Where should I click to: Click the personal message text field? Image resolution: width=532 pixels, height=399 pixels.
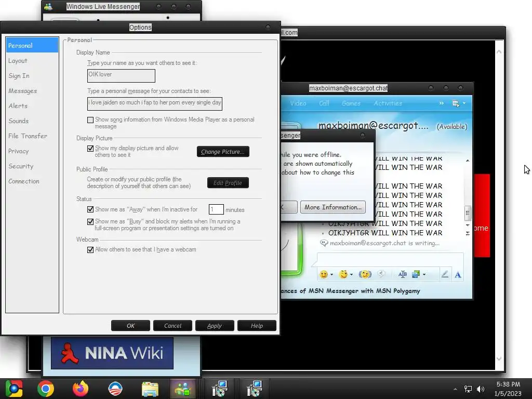click(x=155, y=103)
